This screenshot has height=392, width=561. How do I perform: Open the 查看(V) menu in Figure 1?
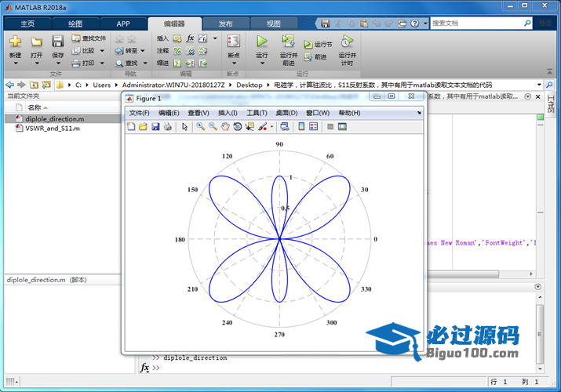pyautogui.click(x=199, y=113)
